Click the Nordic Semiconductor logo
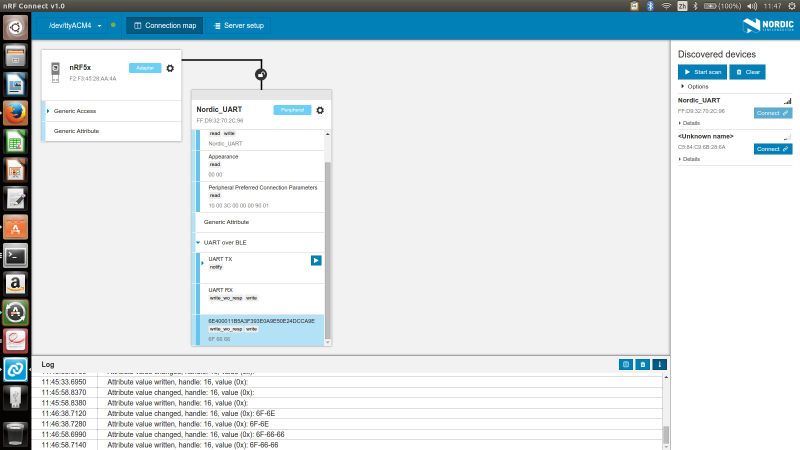 [768, 26]
